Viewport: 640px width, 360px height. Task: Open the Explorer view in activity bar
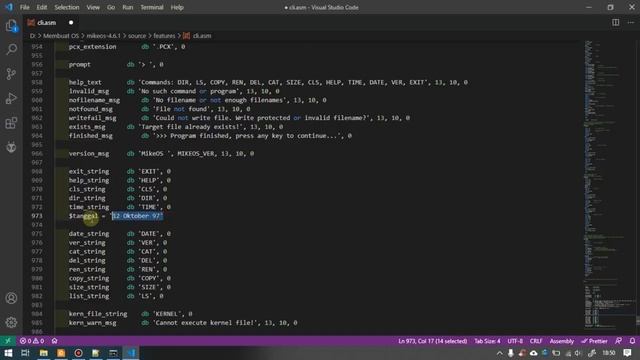point(11,26)
